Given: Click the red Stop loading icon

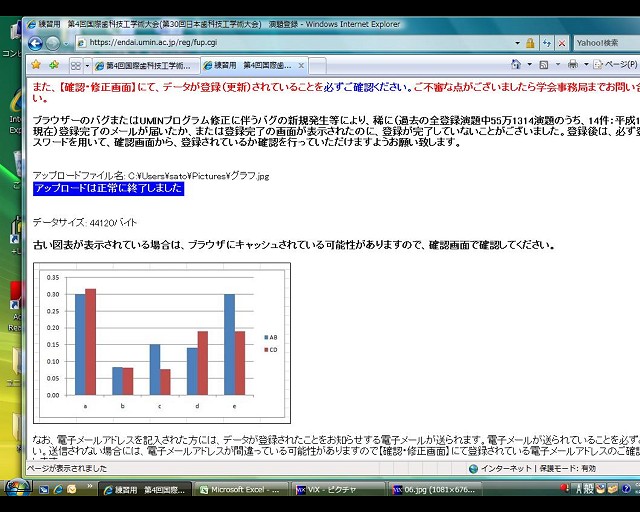Looking at the screenshot, I should [562, 43].
